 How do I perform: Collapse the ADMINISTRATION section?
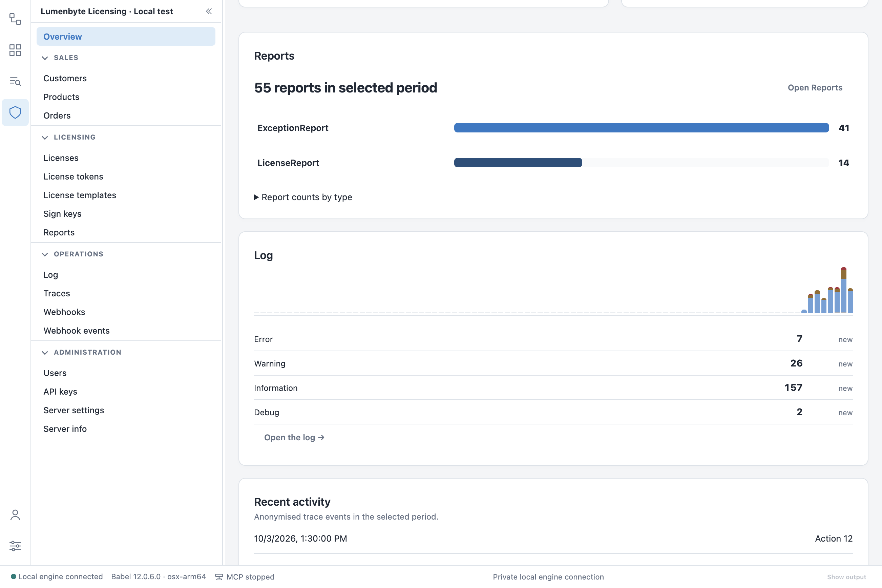tap(45, 353)
